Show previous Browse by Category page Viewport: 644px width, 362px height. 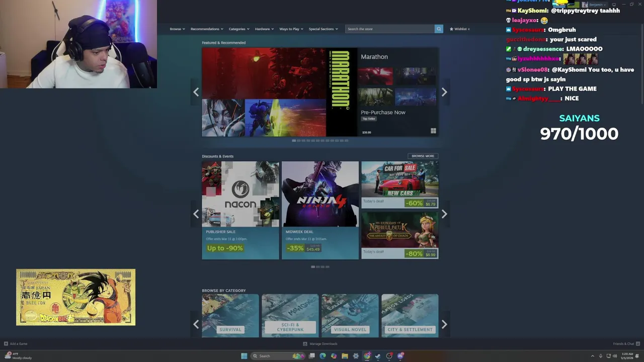(196, 324)
